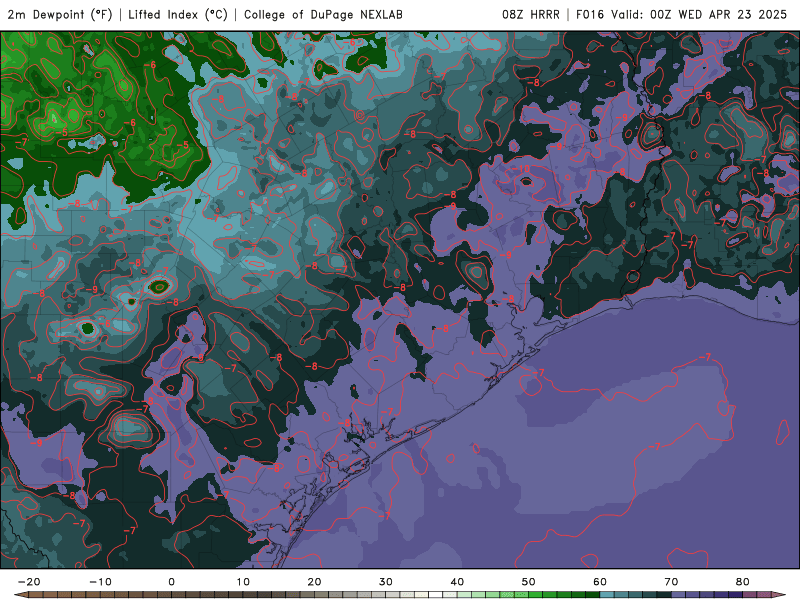Screen dimensions: 800x600
Task: Click the 60 label on the color scale
Action: [x=600, y=582]
